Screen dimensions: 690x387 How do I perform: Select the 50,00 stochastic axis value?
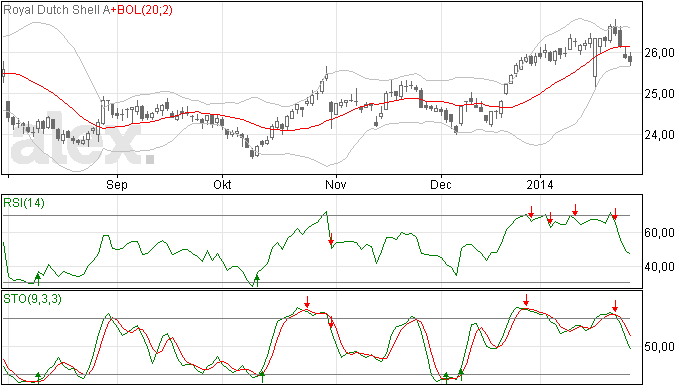[659, 347]
